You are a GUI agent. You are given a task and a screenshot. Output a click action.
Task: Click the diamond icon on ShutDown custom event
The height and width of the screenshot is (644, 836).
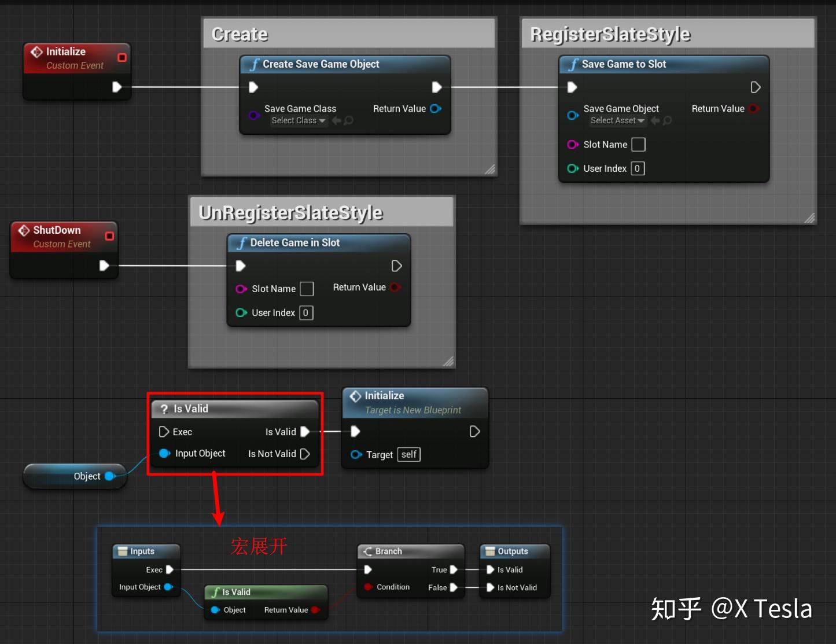coord(24,230)
